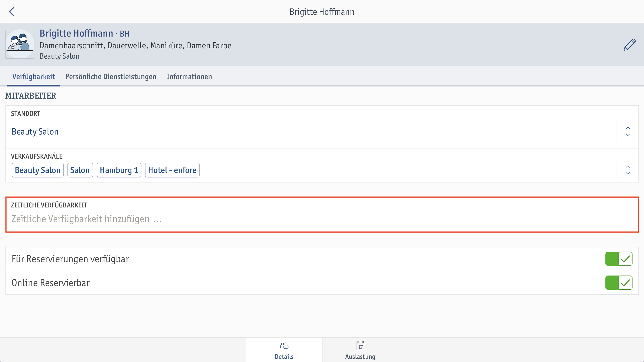Disable the Online Reservierbar switch
The width and height of the screenshot is (644, 362).
tap(619, 283)
